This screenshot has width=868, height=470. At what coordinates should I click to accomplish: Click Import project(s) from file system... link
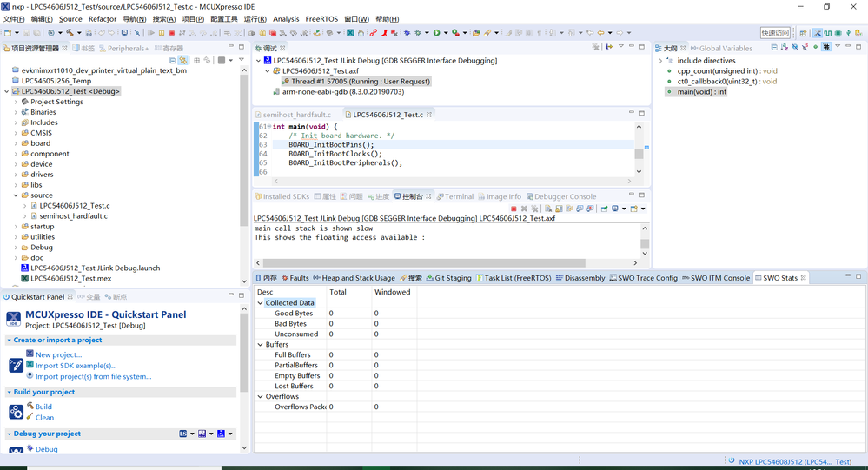click(x=93, y=376)
